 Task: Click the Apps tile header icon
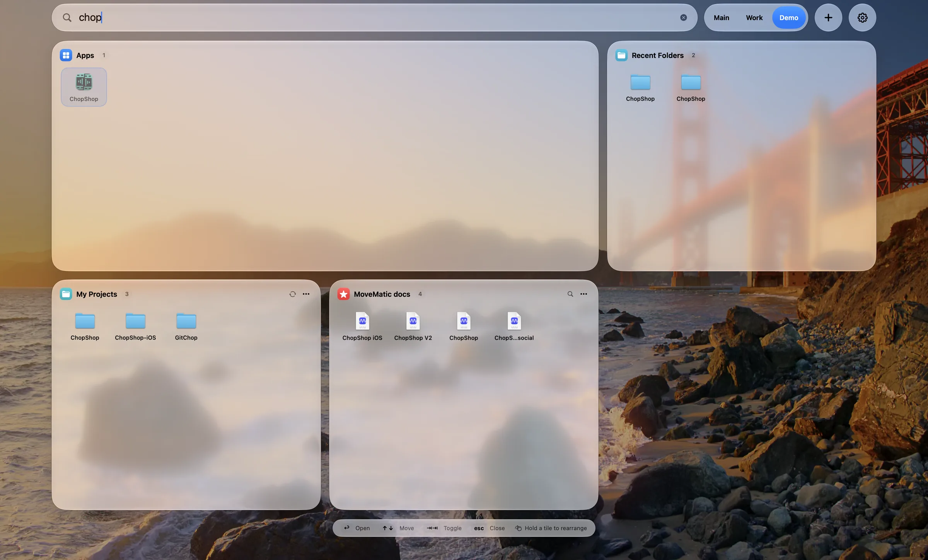tap(66, 55)
